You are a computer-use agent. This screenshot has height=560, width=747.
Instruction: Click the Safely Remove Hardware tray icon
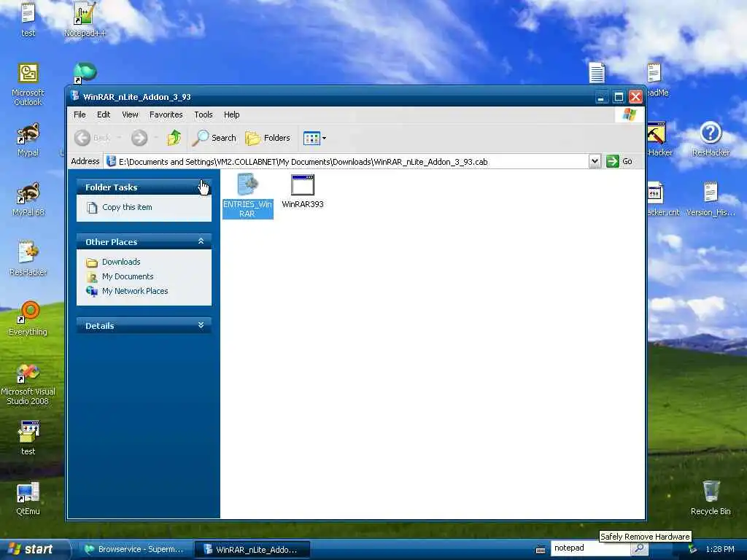[692, 550]
